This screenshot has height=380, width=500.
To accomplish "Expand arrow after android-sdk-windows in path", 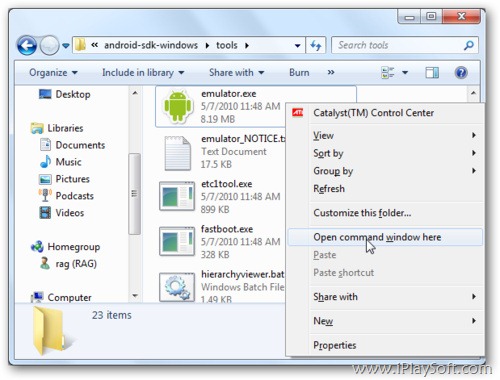I will (207, 45).
